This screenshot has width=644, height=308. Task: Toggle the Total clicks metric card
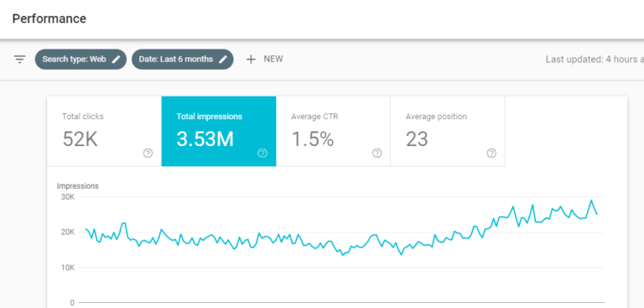tap(104, 131)
